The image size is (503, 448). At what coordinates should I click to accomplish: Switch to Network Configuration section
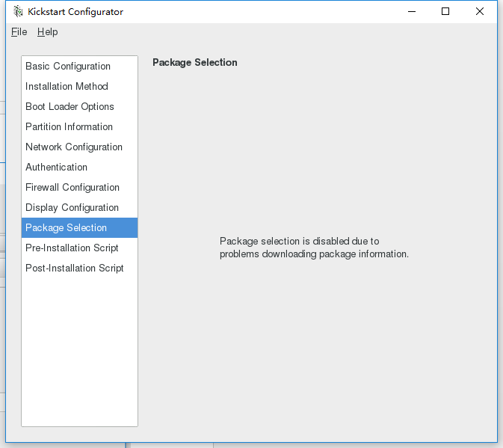point(74,147)
